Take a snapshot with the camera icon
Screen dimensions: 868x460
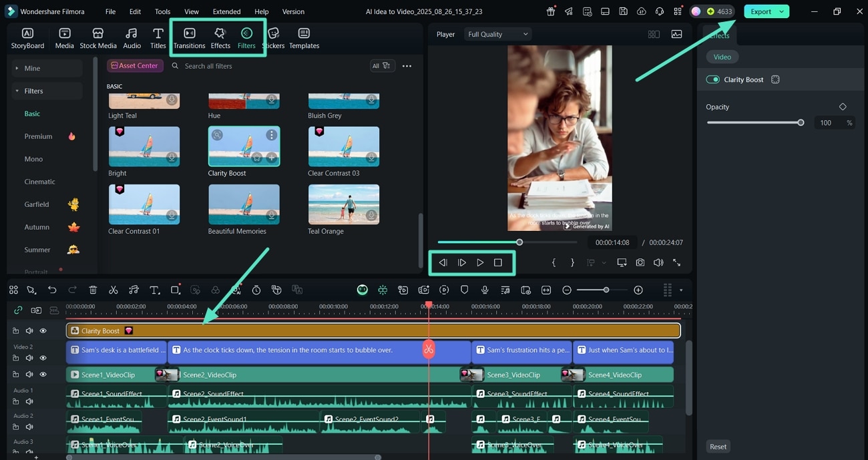[x=640, y=262]
